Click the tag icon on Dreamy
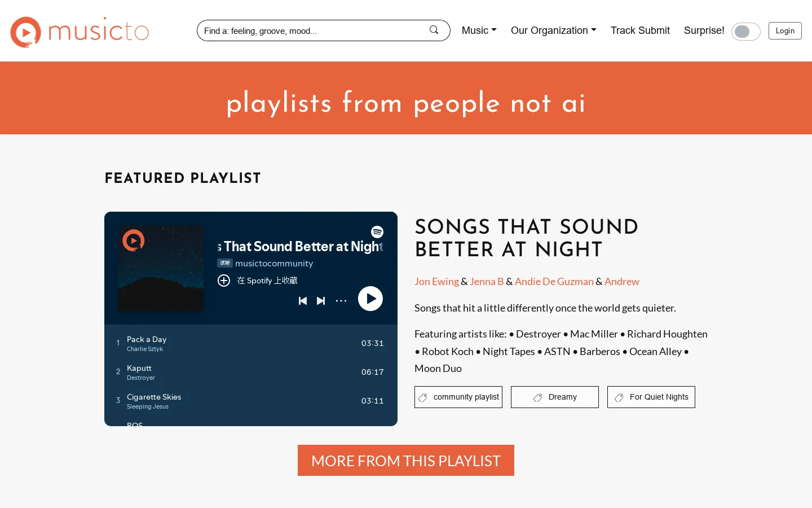812x508 pixels. tap(538, 397)
